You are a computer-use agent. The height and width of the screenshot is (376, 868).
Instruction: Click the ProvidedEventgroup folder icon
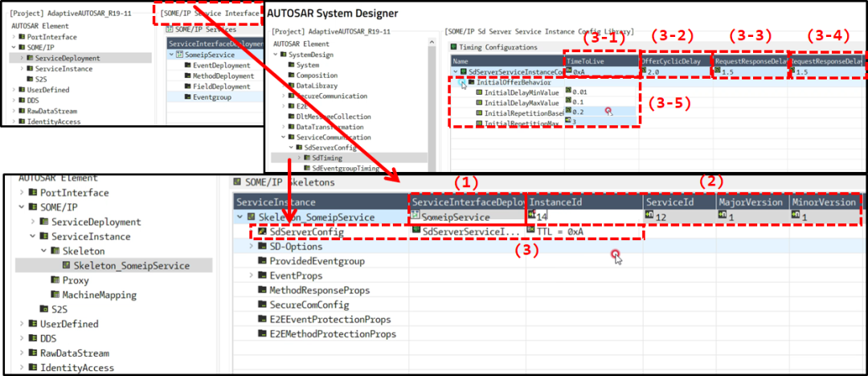click(262, 261)
